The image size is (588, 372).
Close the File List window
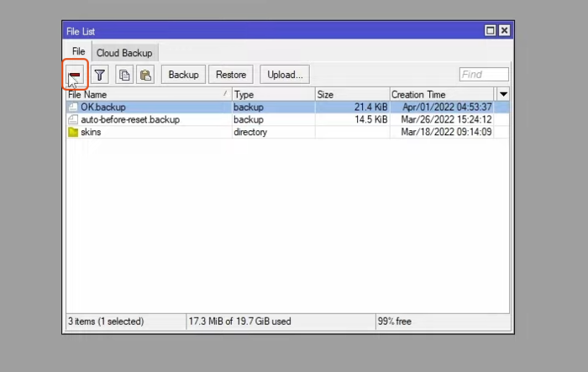(x=504, y=31)
